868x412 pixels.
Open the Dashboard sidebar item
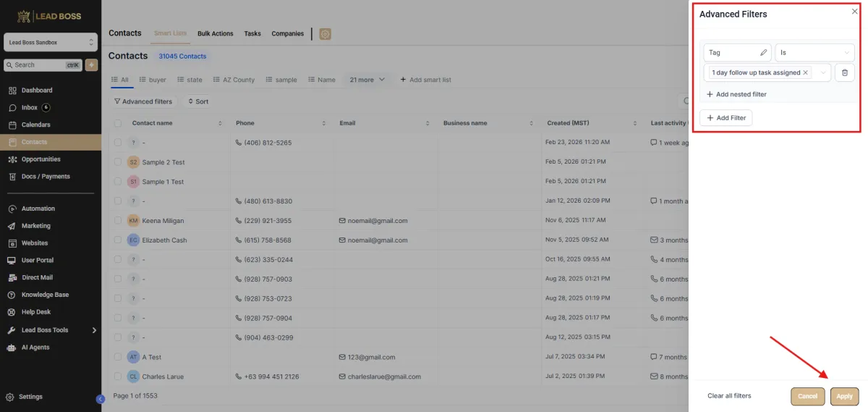click(x=36, y=91)
